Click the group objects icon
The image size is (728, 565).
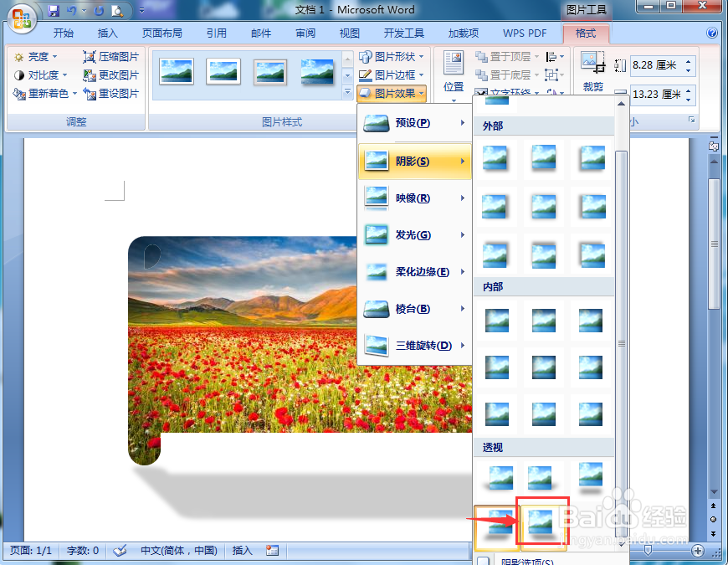pyautogui.click(x=554, y=74)
